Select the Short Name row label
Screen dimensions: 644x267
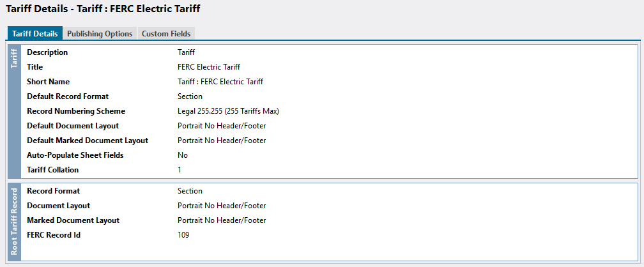[x=48, y=82]
